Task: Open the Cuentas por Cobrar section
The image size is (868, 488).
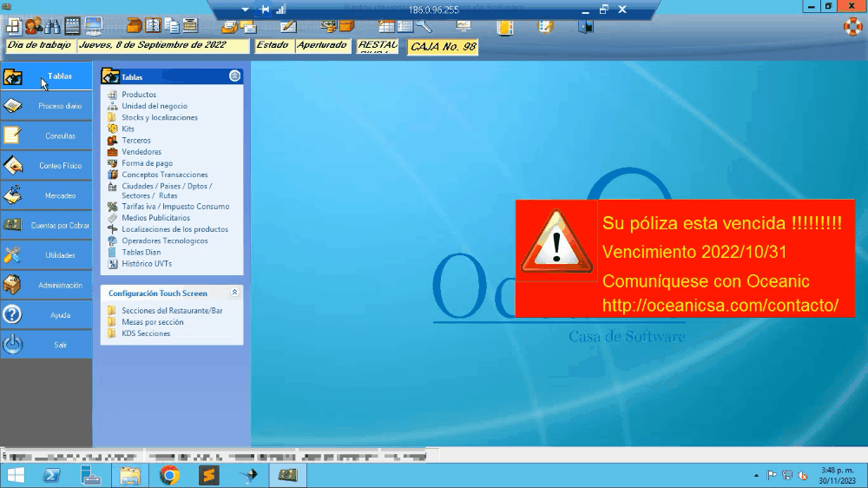Action: tap(47, 226)
